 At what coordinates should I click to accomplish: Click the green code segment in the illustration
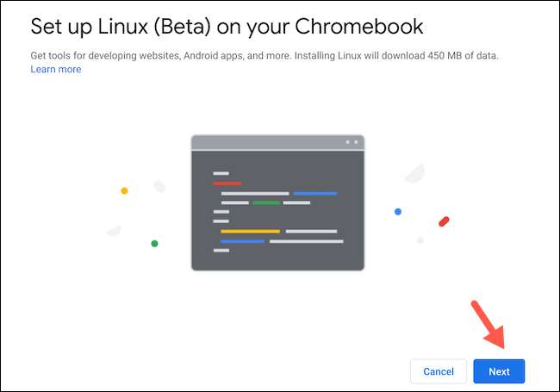point(266,202)
